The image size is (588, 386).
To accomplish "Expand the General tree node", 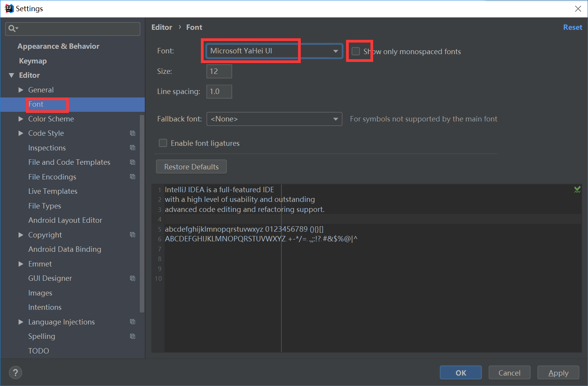I will 21,90.
